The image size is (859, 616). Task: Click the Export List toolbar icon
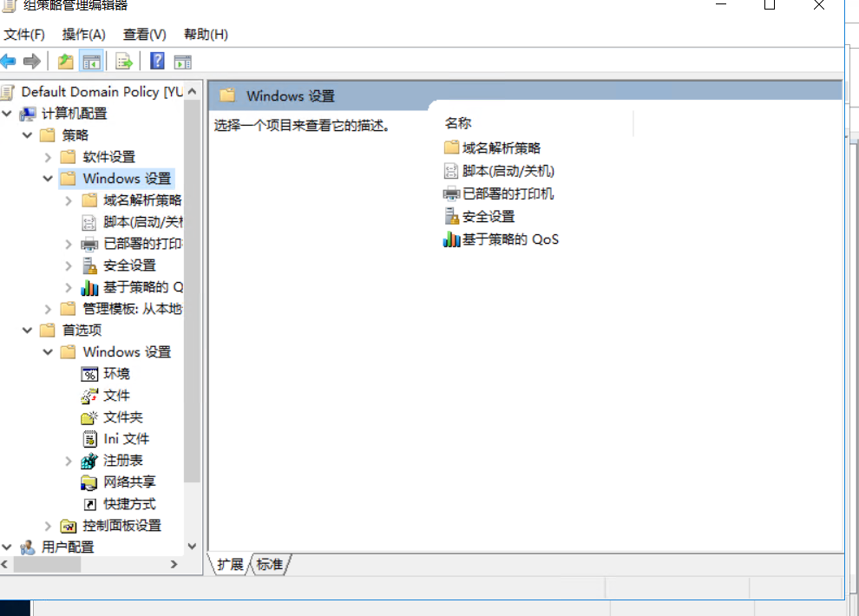tap(124, 61)
